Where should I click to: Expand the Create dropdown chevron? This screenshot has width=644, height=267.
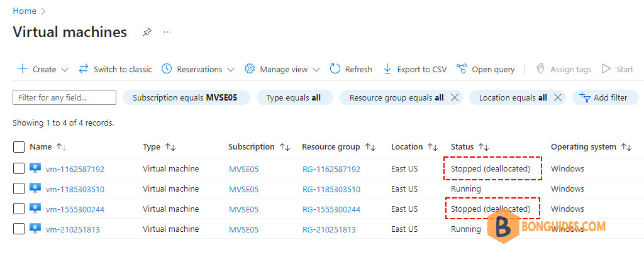65,70
